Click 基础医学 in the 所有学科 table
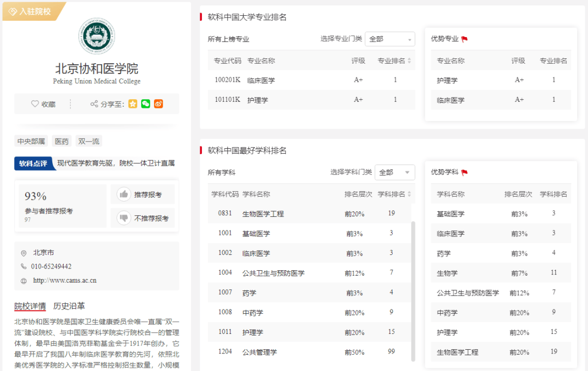The image size is (588, 371). [x=256, y=234]
